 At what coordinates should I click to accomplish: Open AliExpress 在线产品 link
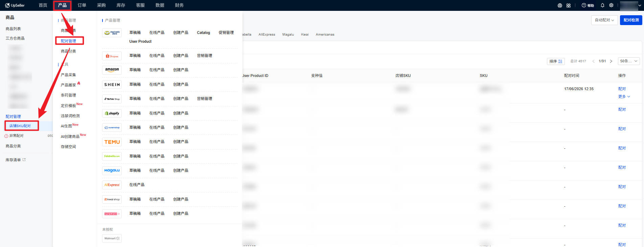click(x=137, y=185)
